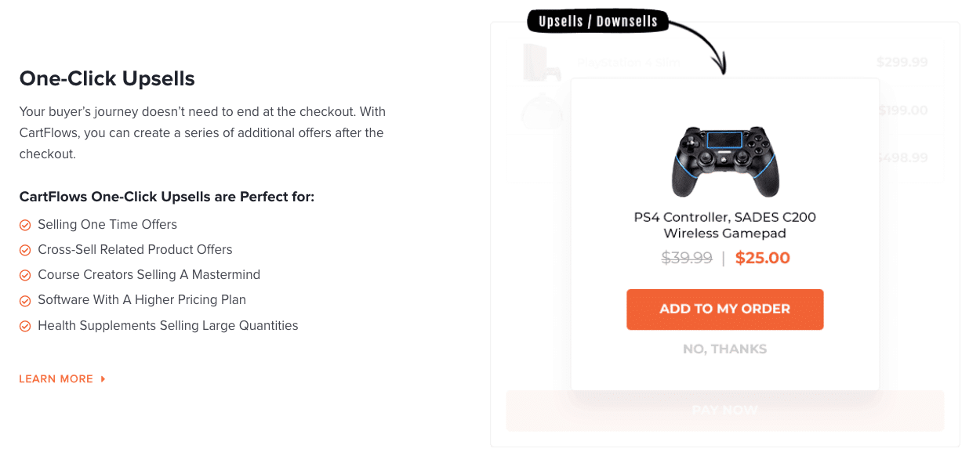
Task: Click the checkmark icon beside Course Creators Selling A Mastermind
Action: click(x=25, y=275)
